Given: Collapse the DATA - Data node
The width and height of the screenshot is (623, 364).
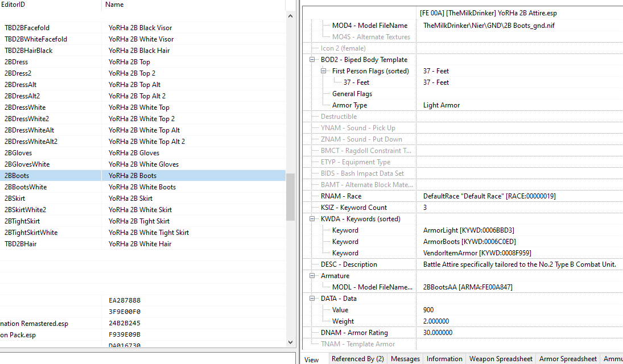Looking at the screenshot, I should 312,299.
